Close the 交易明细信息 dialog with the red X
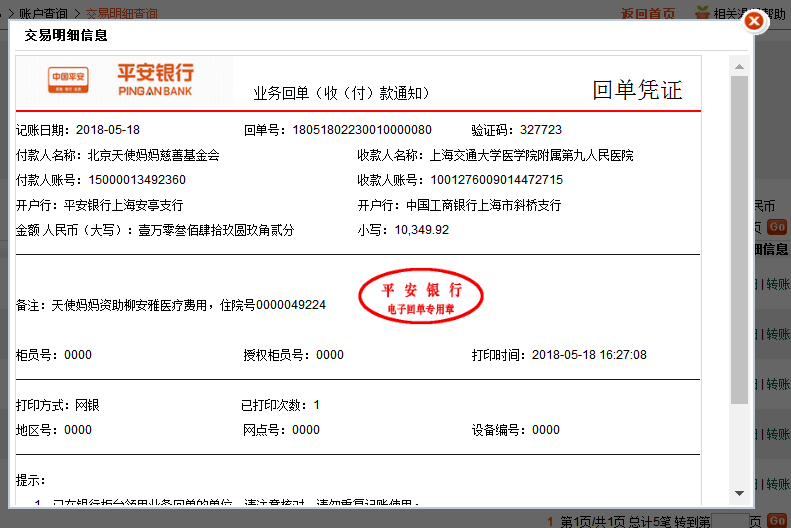791x528 pixels. pos(754,21)
